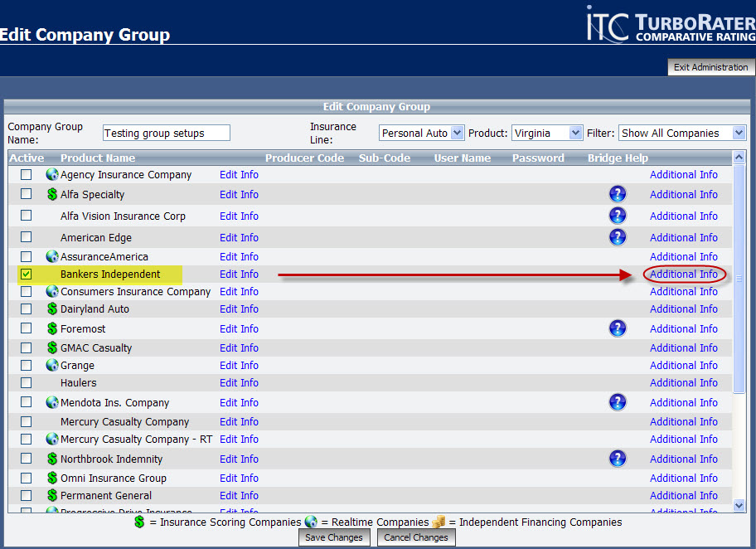
Task: Enable the American Edge checkbox
Action: tap(26, 237)
